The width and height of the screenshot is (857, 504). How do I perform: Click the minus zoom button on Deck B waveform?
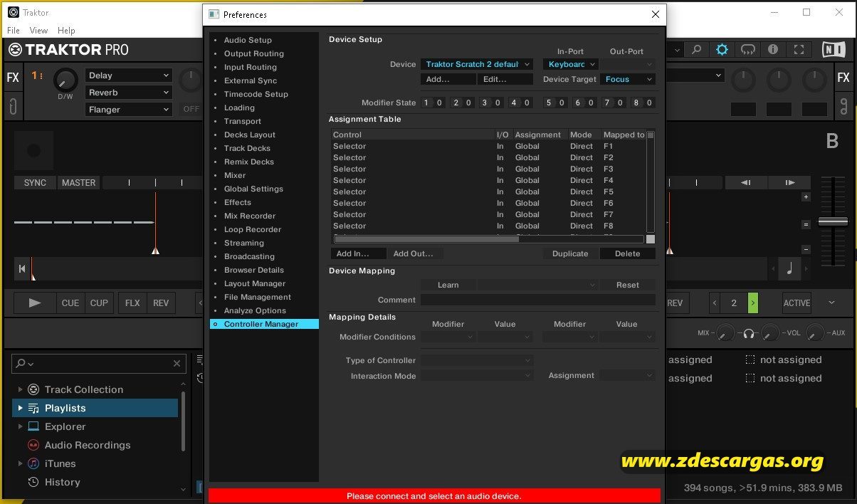click(x=806, y=249)
